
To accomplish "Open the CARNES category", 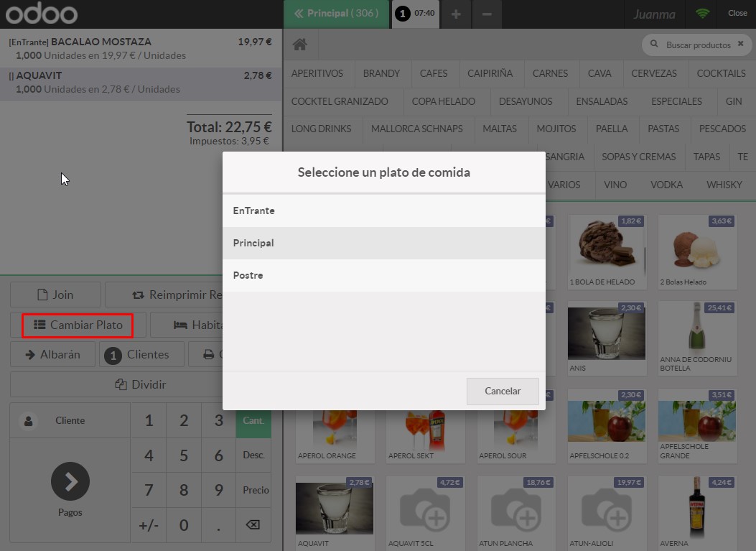I will [550, 73].
